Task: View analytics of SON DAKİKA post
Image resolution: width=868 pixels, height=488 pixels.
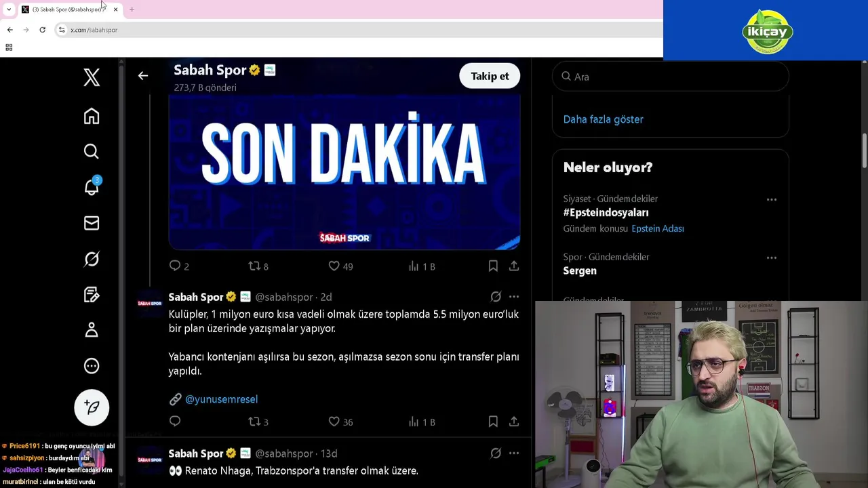Action: point(421,266)
